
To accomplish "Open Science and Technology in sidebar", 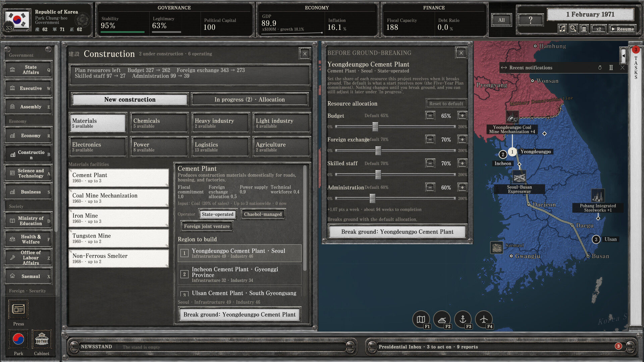I will pos(28,173).
